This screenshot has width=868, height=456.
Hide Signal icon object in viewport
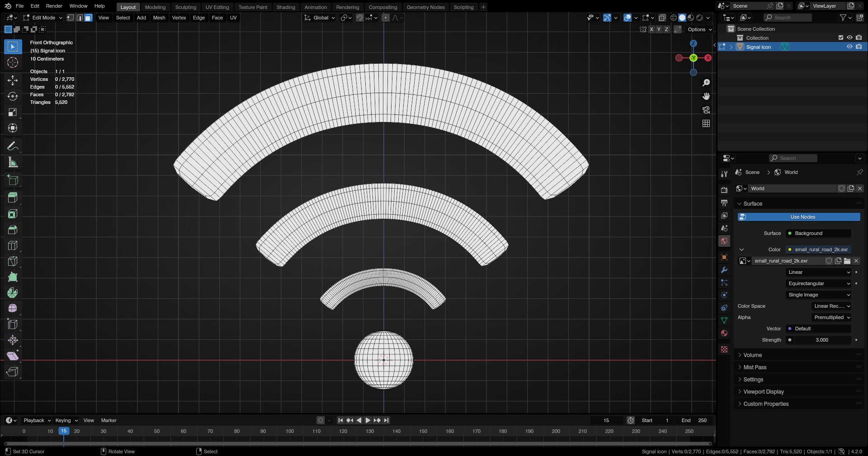coord(849,47)
